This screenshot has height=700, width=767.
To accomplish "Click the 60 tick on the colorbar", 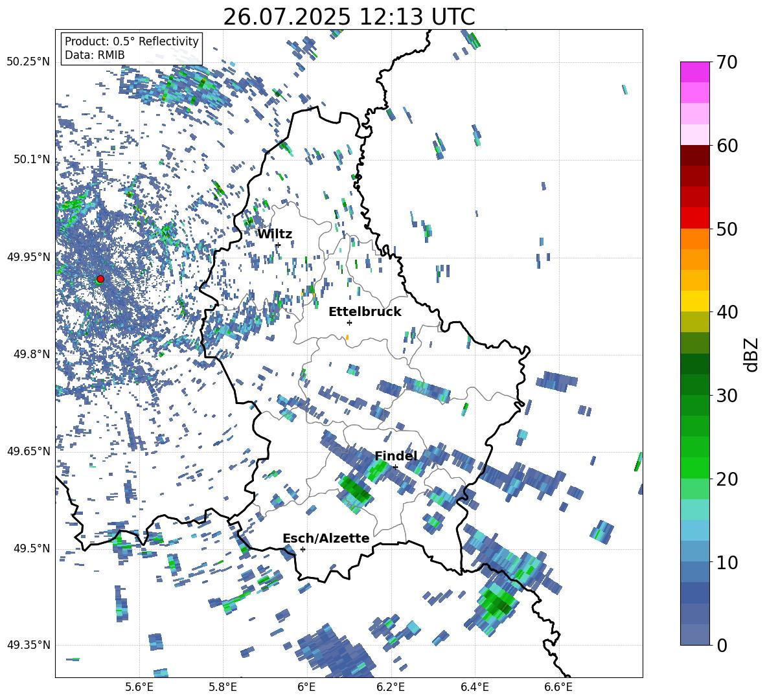I will click(x=727, y=146).
